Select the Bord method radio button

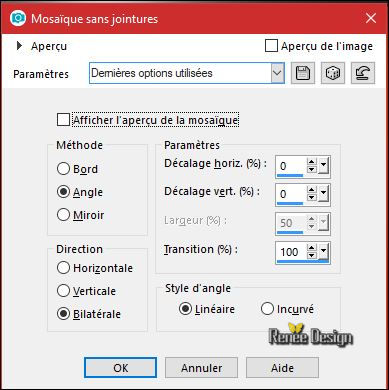coord(63,169)
